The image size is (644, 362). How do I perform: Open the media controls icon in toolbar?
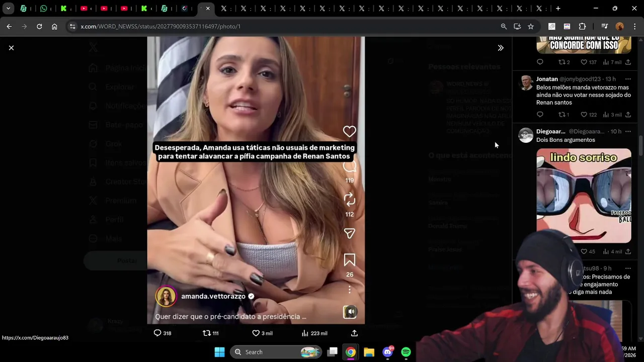604,26
